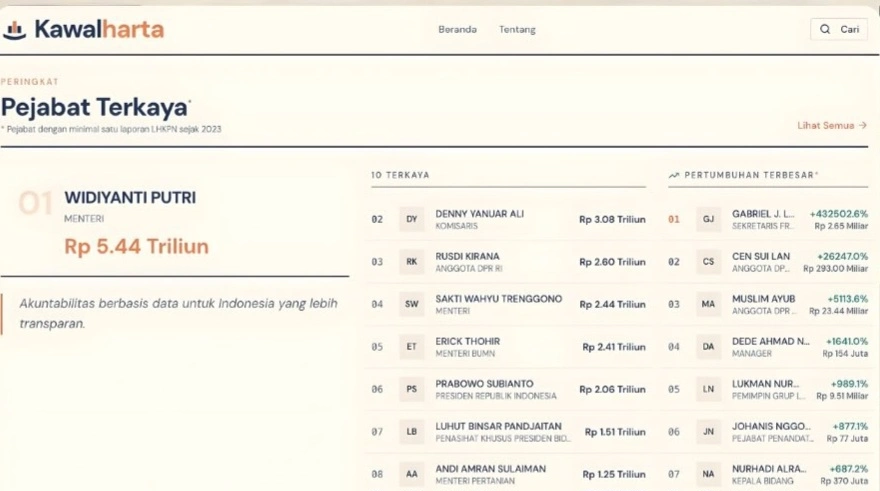Image resolution: width=880 pixels, height=491 pixels.
Task: Click the RK avatar badge
Action: pyautogui.click(x=412, y=261)
